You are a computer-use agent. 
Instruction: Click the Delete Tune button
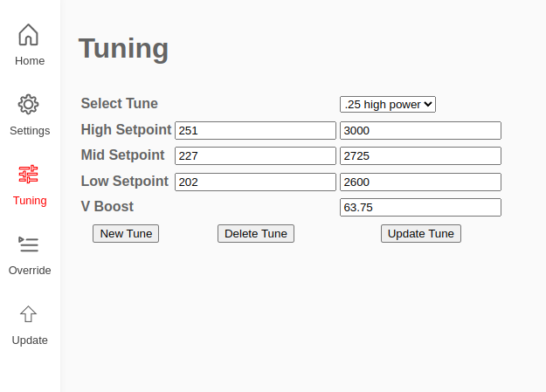coord(256,234)
